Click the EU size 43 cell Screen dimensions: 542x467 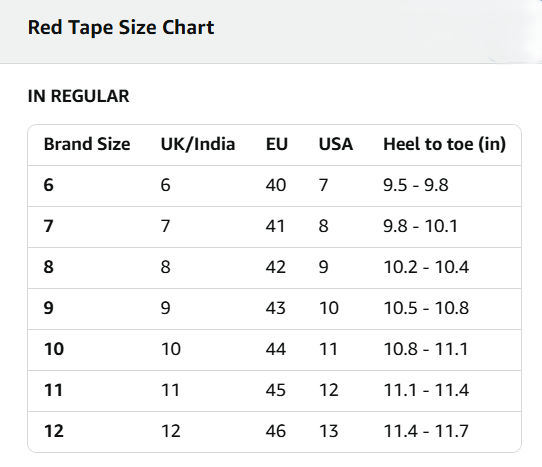coord(275,308)
